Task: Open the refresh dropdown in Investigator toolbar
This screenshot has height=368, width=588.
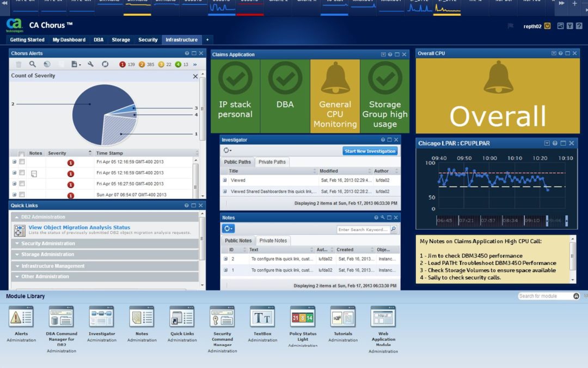Action: pos(227,150)
